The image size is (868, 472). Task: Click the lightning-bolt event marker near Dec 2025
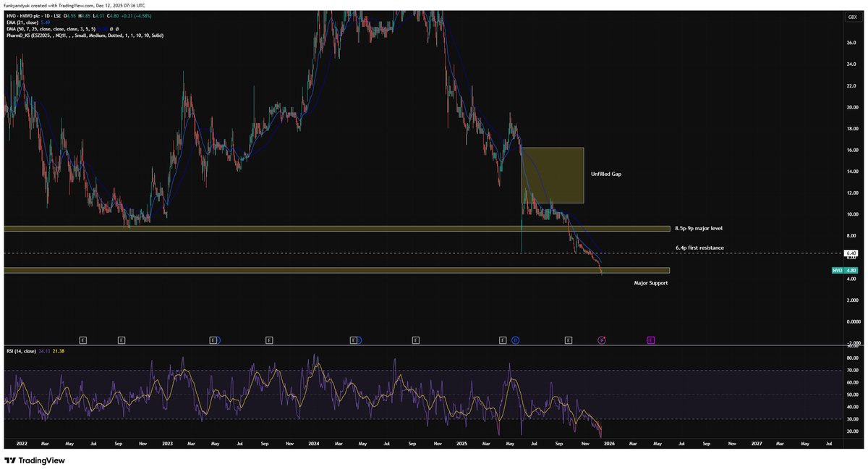[602, 339]
